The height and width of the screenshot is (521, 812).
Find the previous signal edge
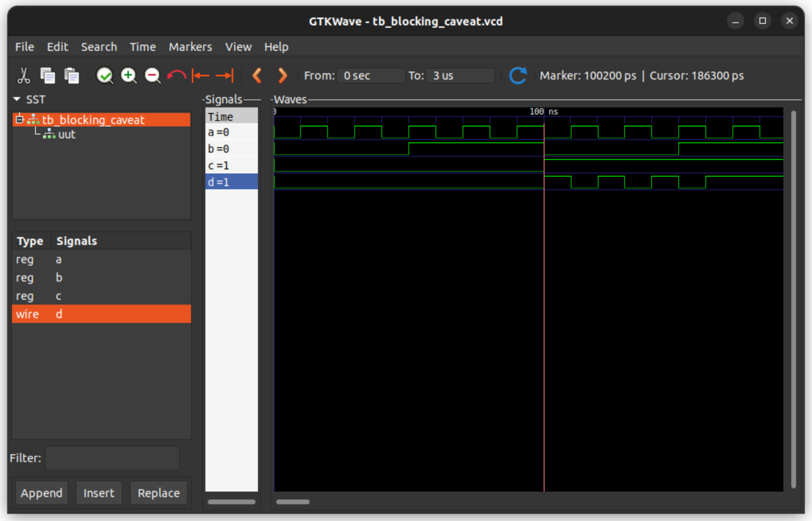click(x=257, y=75)
